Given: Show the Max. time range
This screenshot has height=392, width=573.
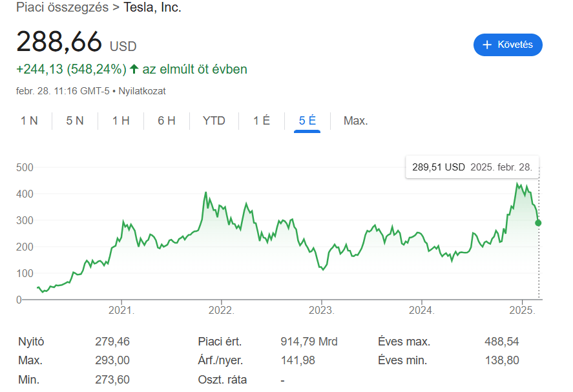Looking at the screenshot, I should tap(355, 121).
